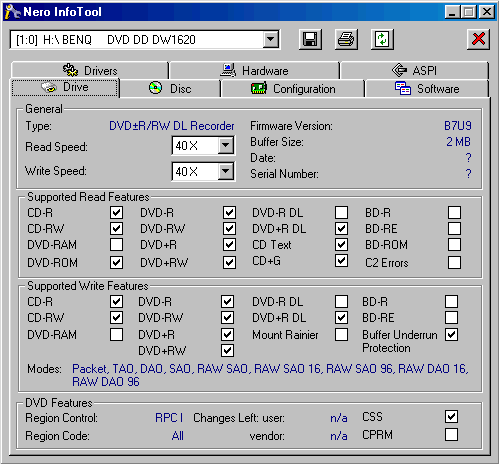Expand the Write Speed dropdown
This screenshot has height=464, width=499.
tap(226, 171)
